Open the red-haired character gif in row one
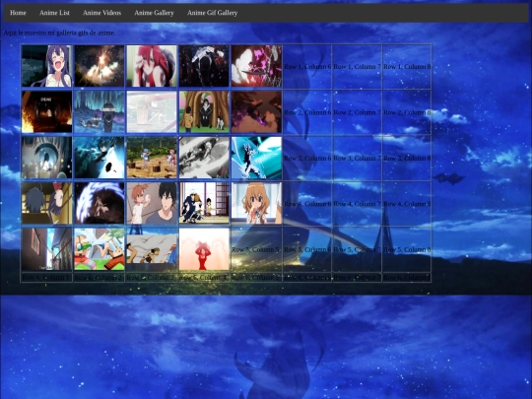532x399 pixels. [152, 66]
